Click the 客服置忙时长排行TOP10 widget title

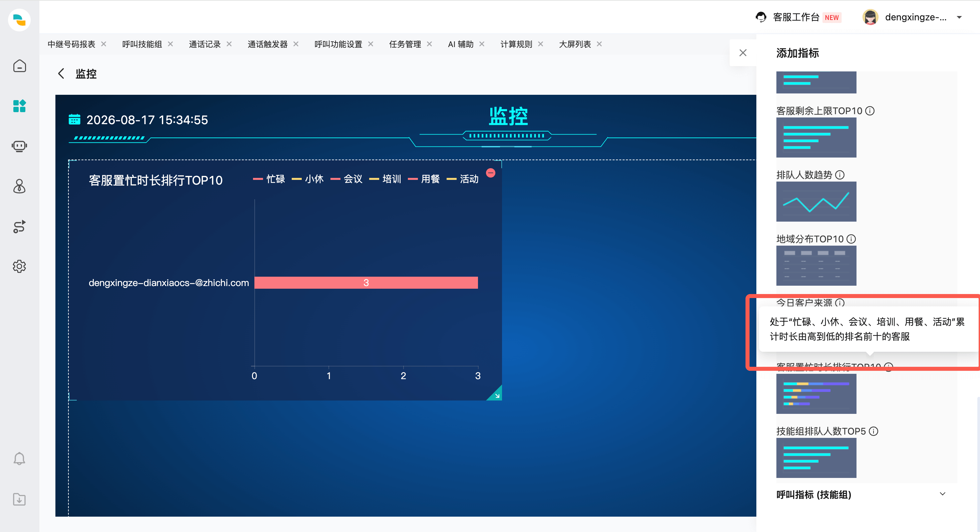tap(156, 180)
